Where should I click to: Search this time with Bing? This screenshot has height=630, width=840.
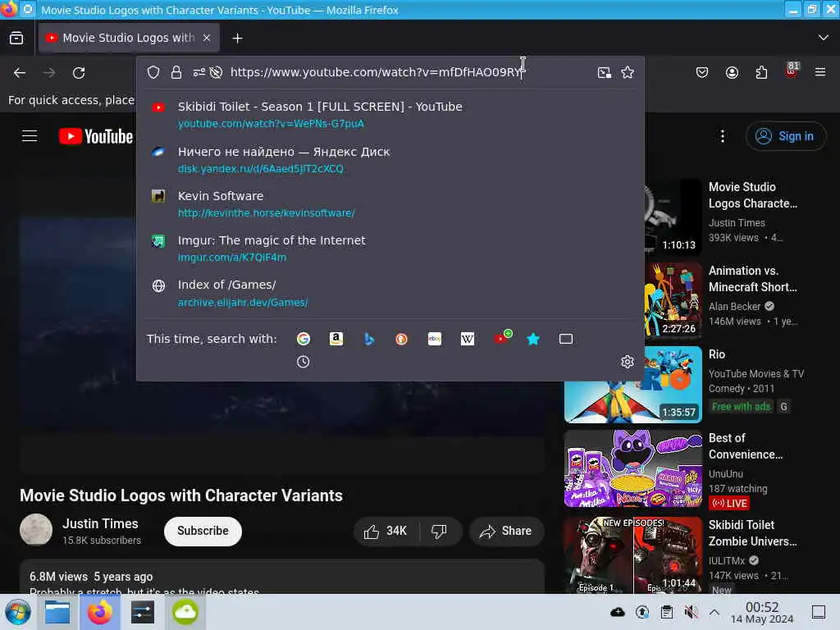(x=368, y=339)
